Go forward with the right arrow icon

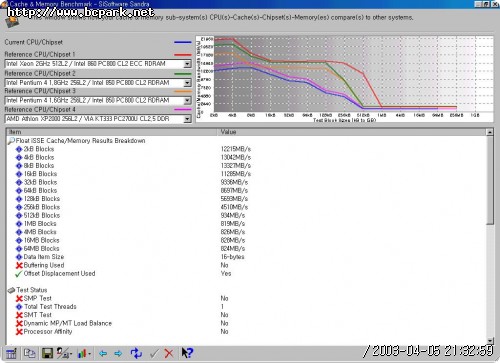(x=118, y=353)
